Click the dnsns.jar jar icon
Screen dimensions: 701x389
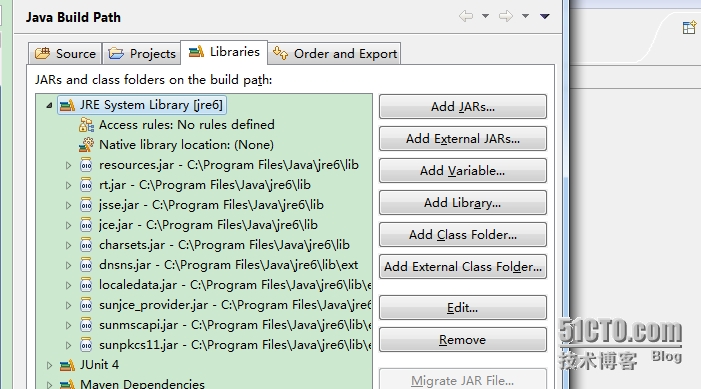pos(86,265)
